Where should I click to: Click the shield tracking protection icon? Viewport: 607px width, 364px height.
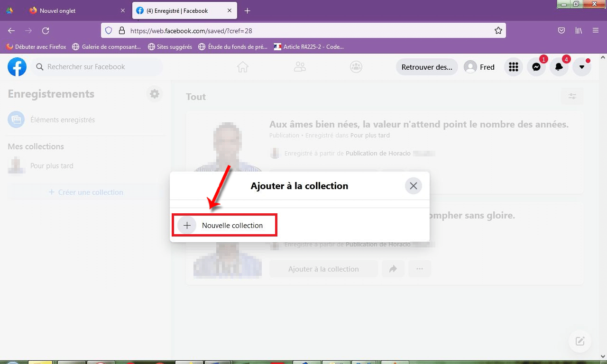(109, 30)
